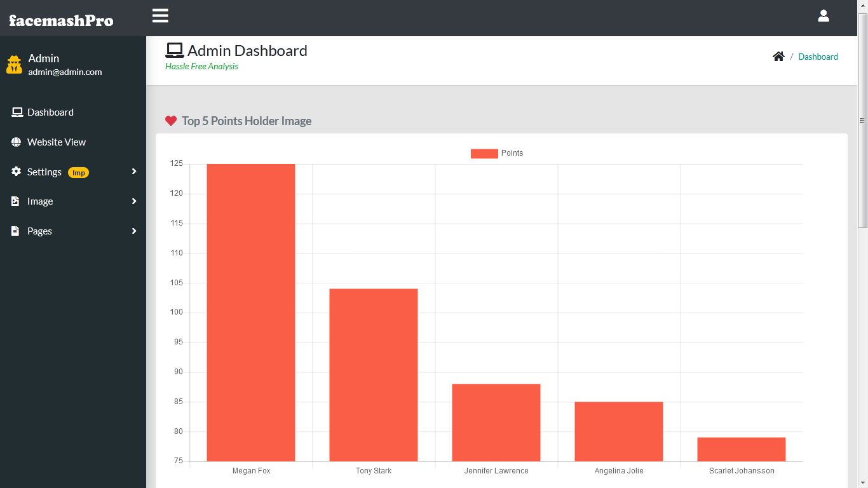
Task: Click the page vertical scrollbar
Action: [862, 121]
